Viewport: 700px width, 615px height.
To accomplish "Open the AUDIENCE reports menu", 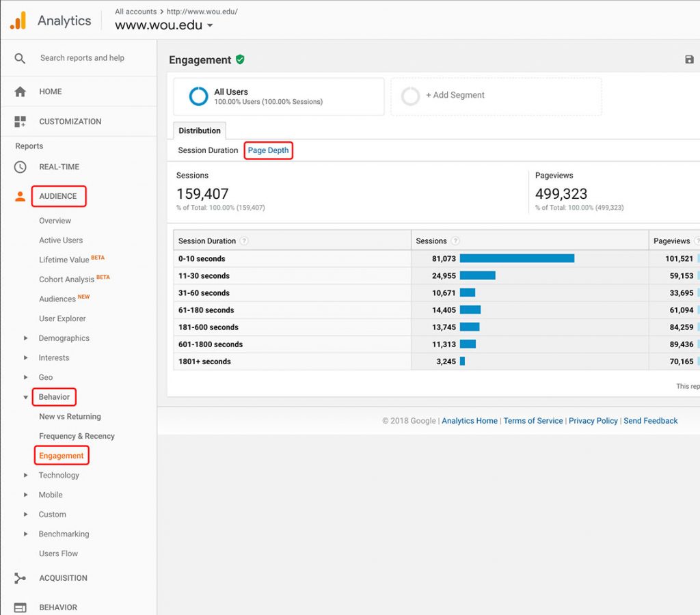I will pos(58,196).
